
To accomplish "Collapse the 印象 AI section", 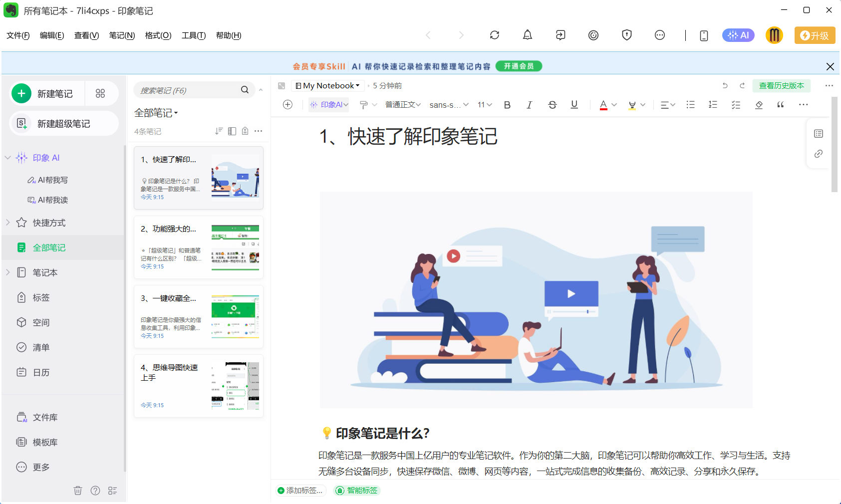I will pos(7,158).
